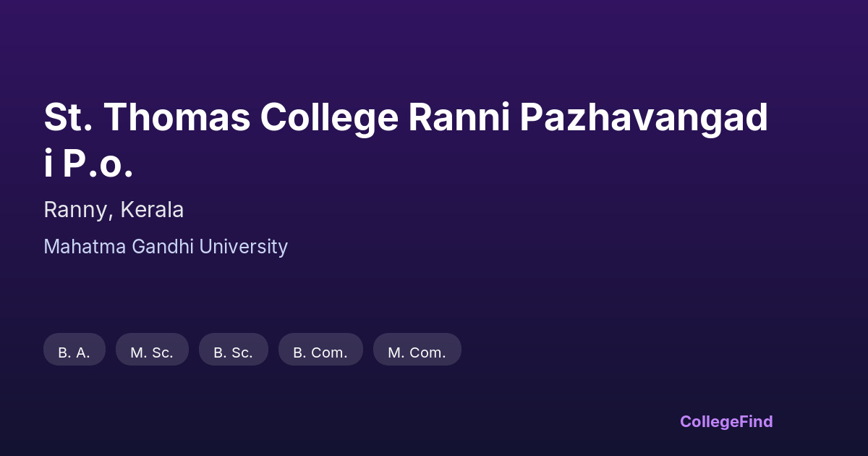Viewport: 868px width, 456px height.
Task: Click 'Mahatma' in the university name
Action: click(85, 247)
